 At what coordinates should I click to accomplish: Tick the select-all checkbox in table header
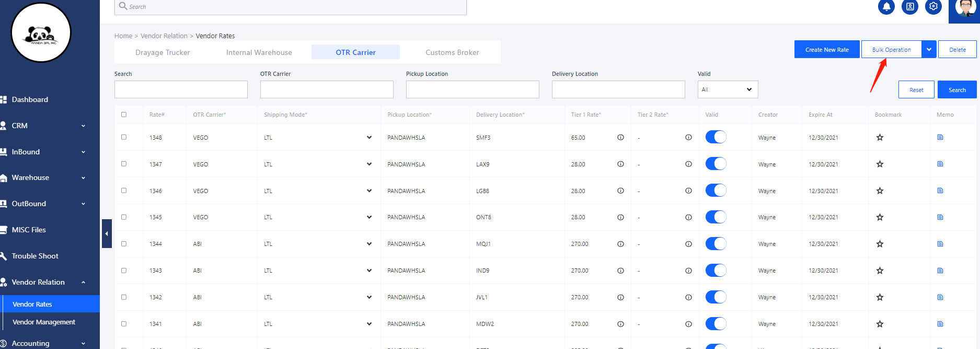pyautogui.click(x=124, y=115)
